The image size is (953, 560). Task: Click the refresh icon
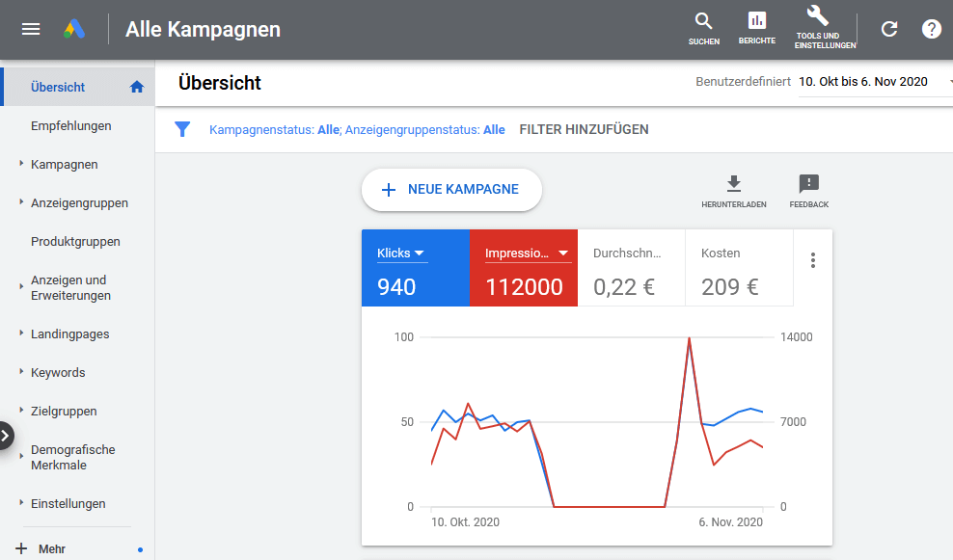889,29
